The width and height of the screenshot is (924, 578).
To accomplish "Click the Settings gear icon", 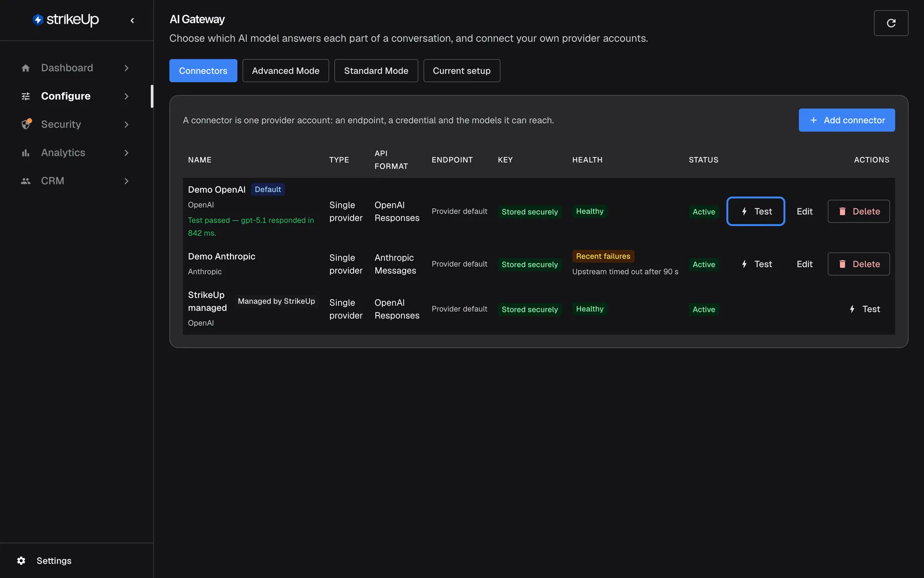I will coord(21,561).
